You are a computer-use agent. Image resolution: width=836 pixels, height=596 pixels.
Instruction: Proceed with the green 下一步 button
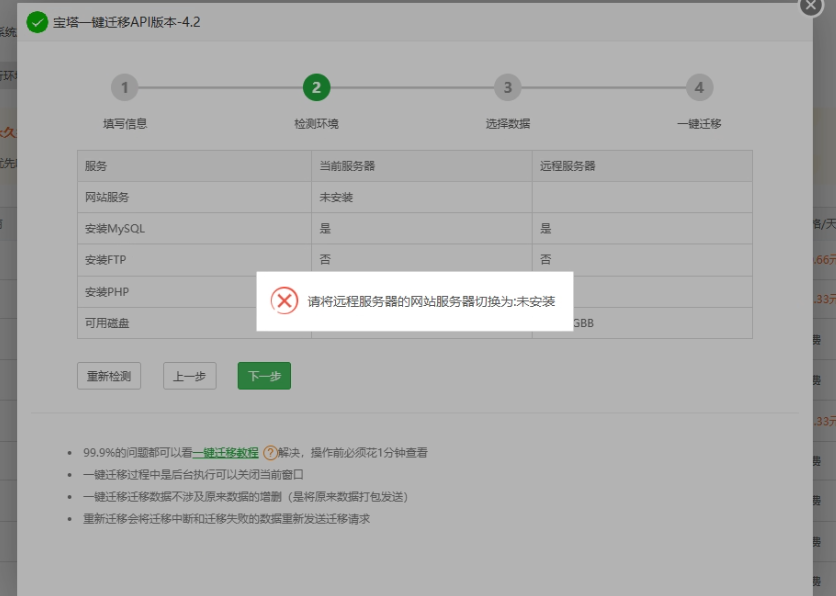(264, 376)
